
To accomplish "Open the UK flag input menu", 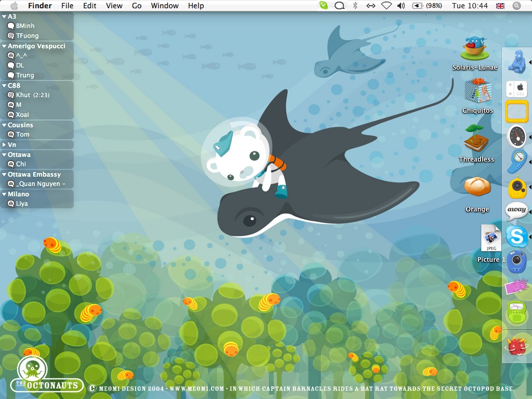I will click(x=500, y=6).
